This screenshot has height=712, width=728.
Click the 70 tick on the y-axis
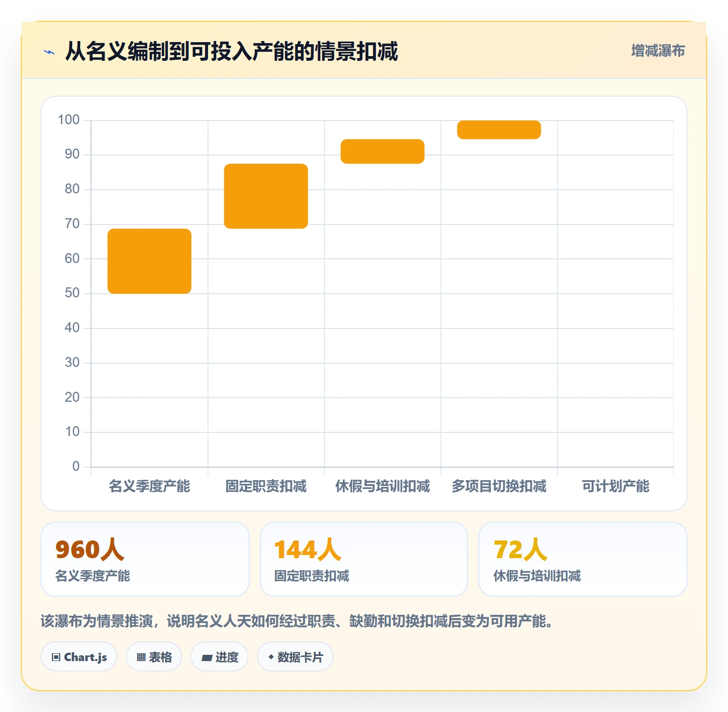(72, 224)
